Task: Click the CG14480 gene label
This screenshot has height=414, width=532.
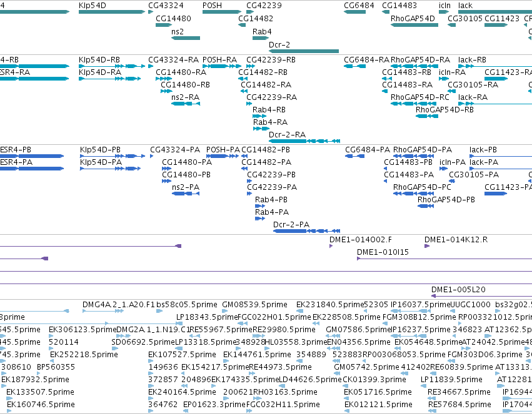Action: 173,18
